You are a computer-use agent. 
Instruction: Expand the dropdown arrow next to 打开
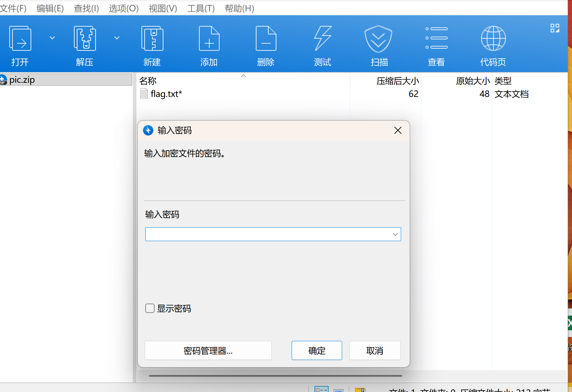(x=52, y=38)
